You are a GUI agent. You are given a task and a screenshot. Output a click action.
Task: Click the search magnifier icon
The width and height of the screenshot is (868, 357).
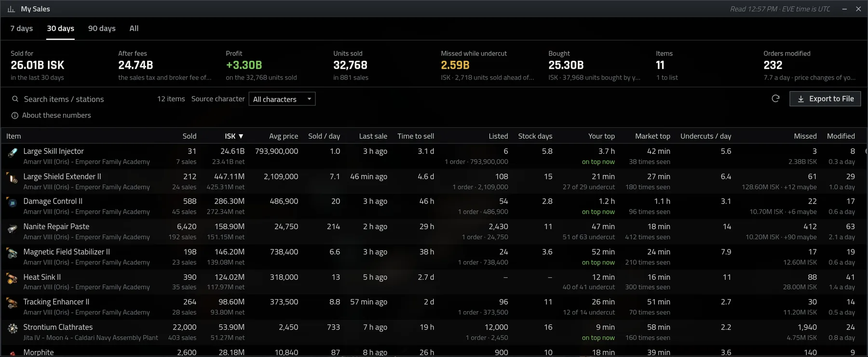coord(15,99)
